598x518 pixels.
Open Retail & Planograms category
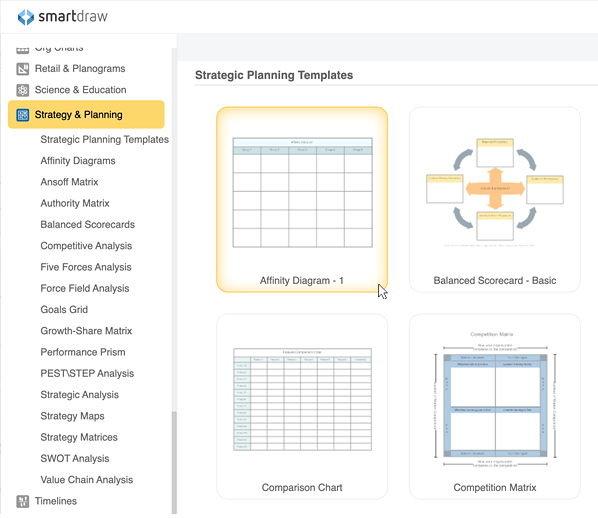click(x=80, y=69)
